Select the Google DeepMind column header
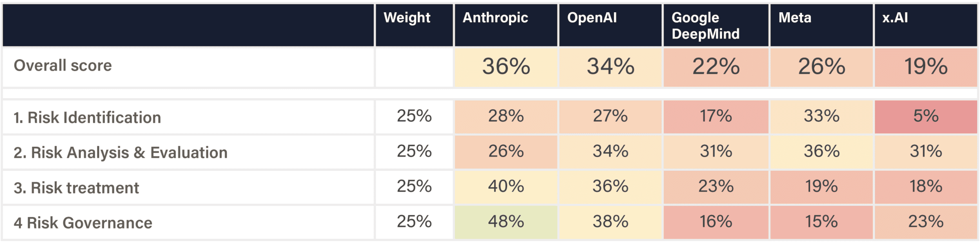This screenshot has height=243, width=980. coord(705,25)
